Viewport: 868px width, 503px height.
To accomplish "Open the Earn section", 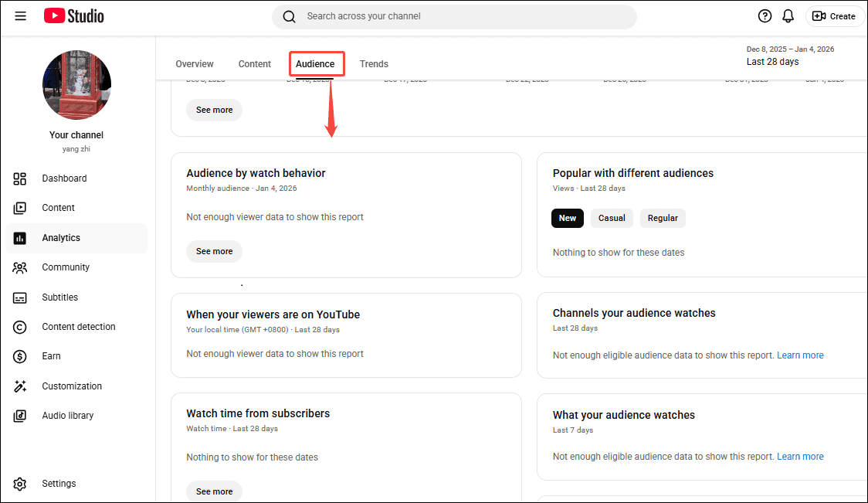I will point(51,355).
